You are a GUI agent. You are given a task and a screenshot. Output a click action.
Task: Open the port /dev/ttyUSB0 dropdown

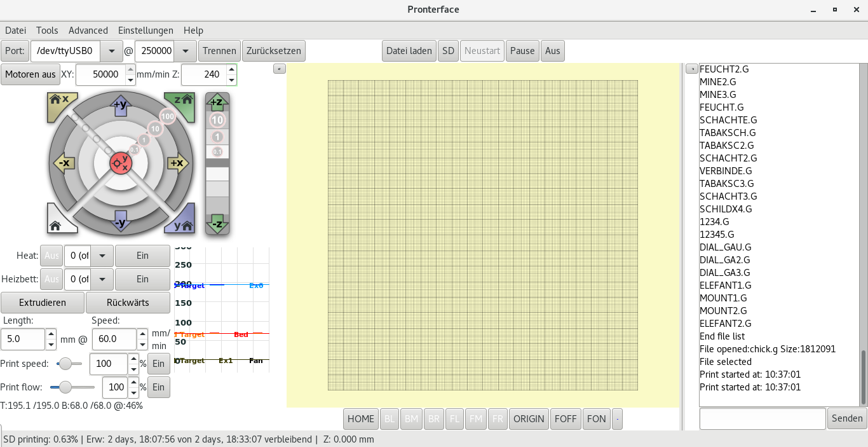pos(112,51)
